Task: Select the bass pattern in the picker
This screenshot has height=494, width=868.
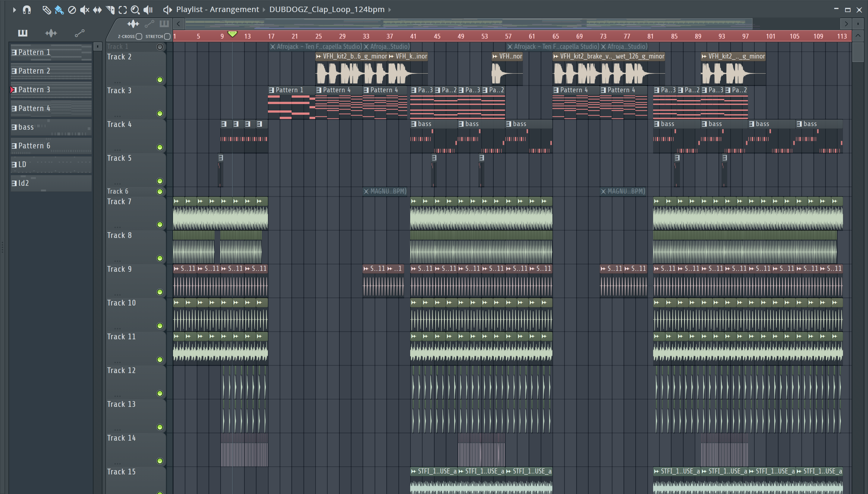Action: [51, 127]
